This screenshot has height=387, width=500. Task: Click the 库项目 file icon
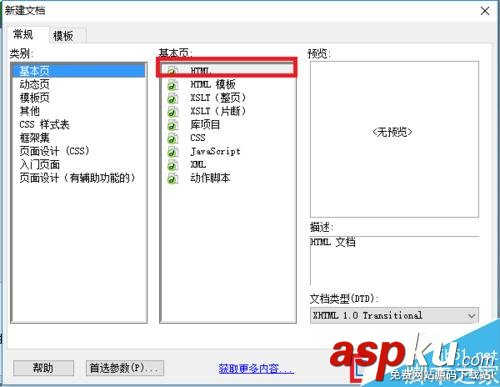(172, 125)
